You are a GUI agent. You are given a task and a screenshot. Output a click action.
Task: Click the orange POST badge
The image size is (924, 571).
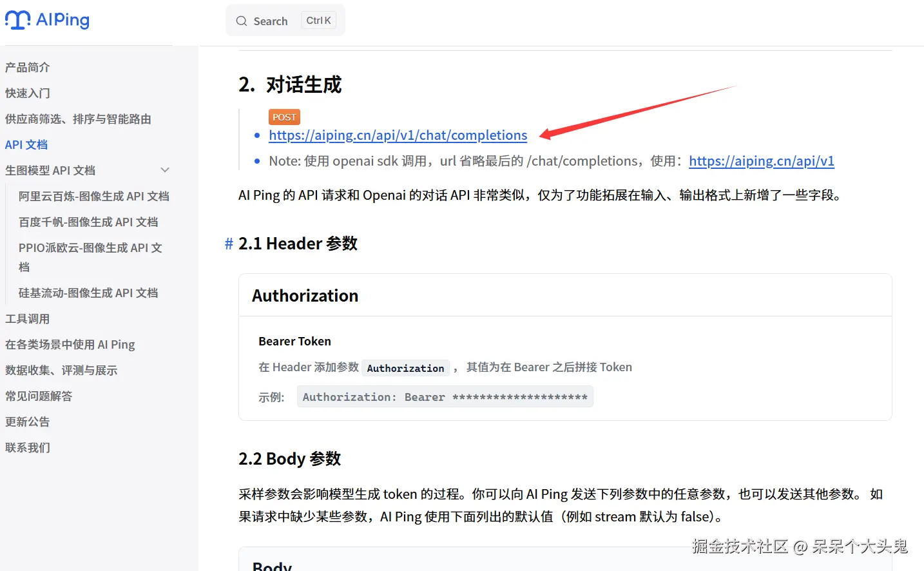click(284, 117)
